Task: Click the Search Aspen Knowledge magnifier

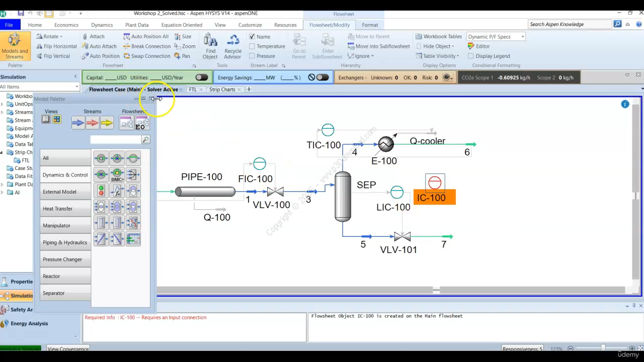Action: 617,24
